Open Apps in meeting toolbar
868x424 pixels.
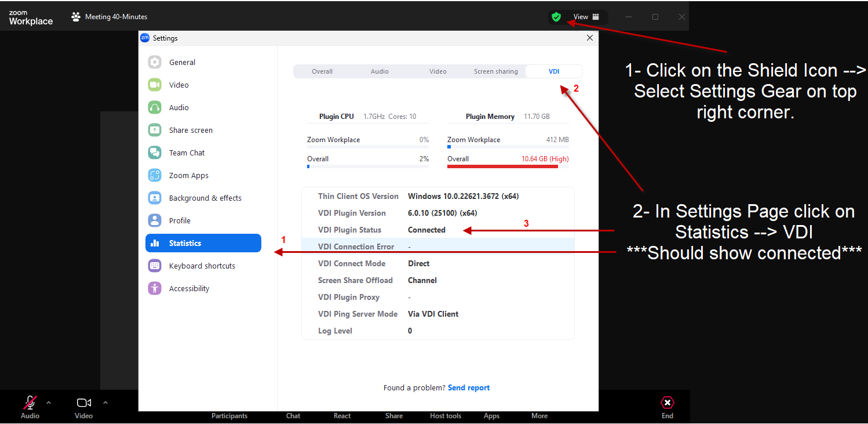492,416
